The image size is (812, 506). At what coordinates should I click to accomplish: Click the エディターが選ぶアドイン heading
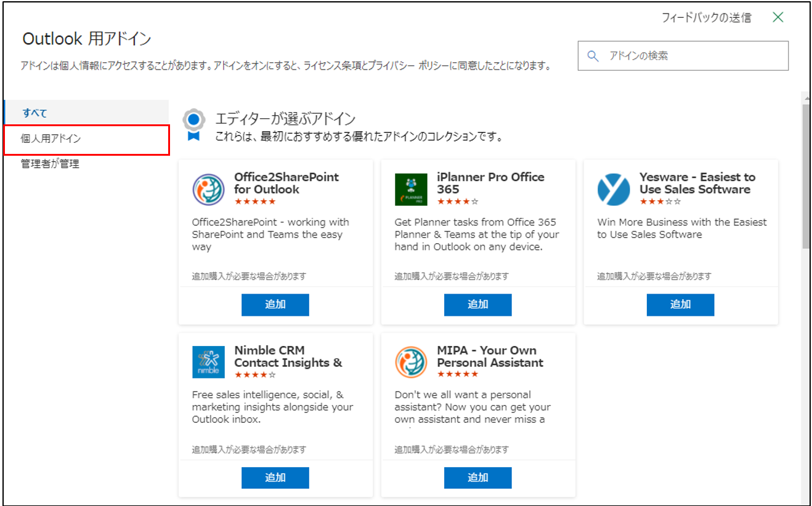pyautogui.click(x=285, y=119)
